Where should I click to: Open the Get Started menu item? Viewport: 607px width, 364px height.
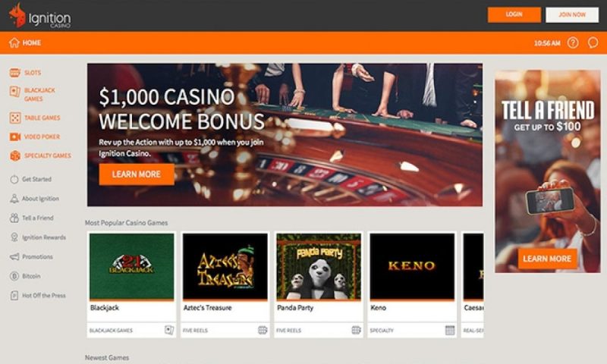click(x=36, y=179)
